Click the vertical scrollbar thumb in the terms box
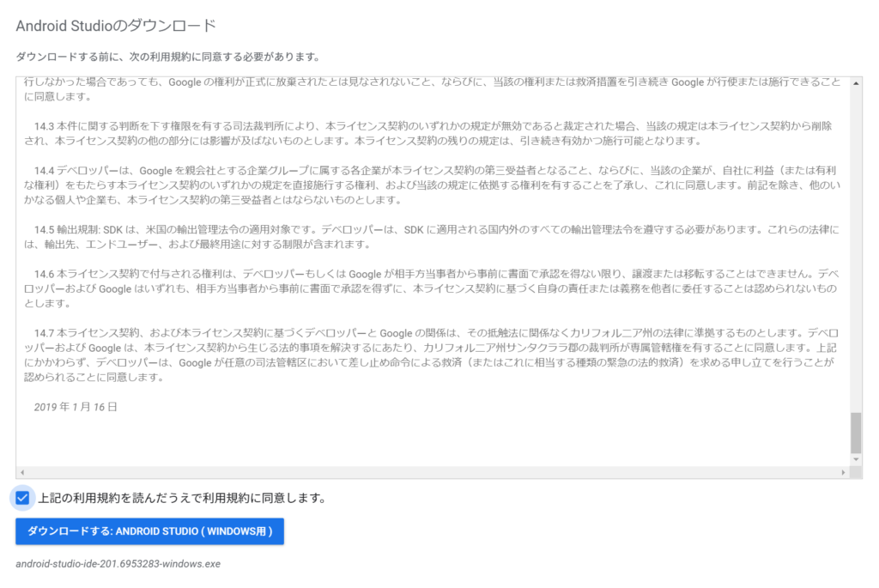 click(x=856, y=433)
